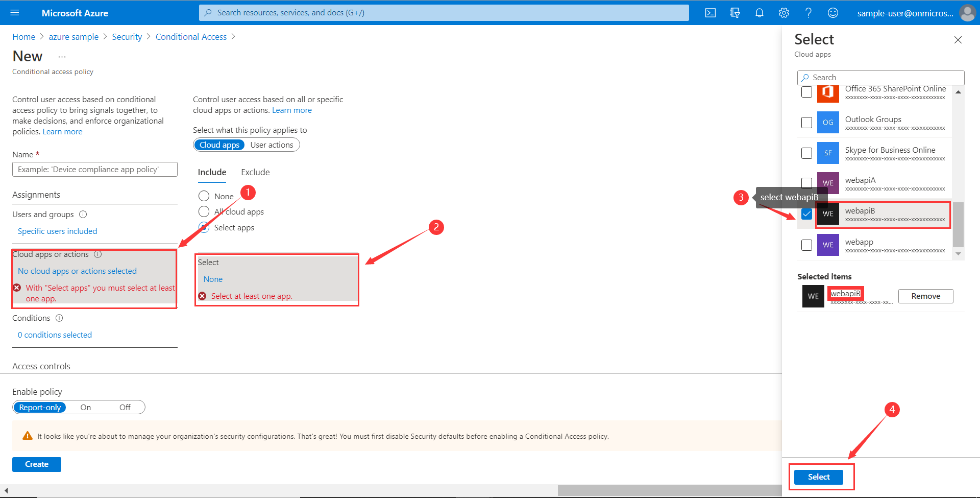
Task: Set Enable policy to Report-only
Action: [40, 408]
